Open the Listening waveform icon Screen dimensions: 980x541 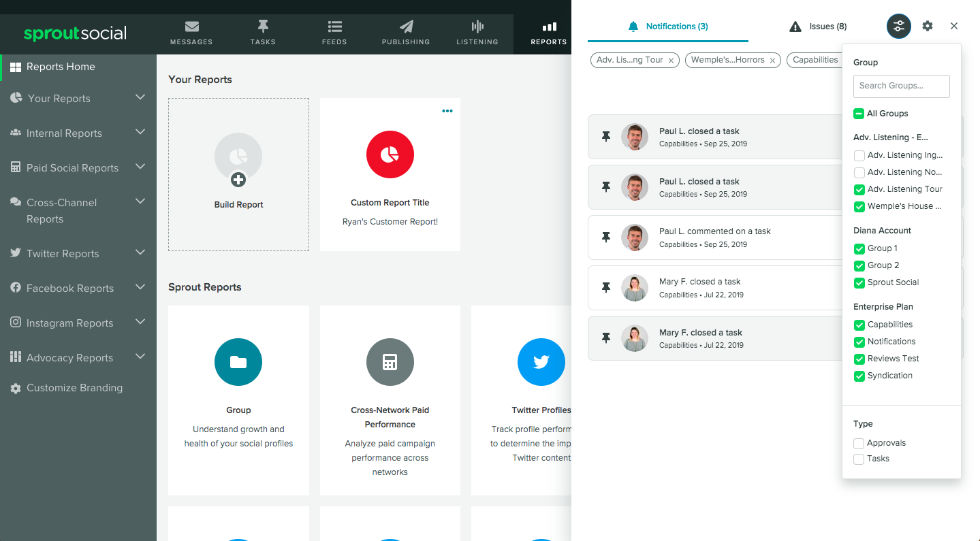click(x=477, y=27)
